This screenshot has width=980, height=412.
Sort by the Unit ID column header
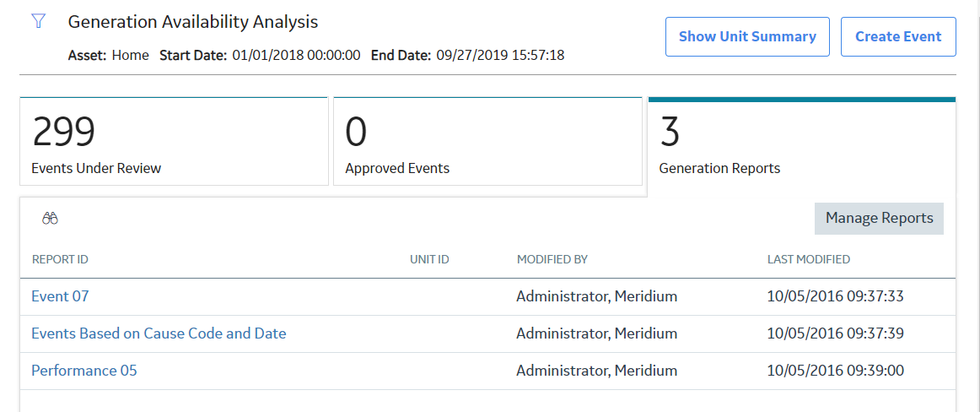(x=429, y=259)
